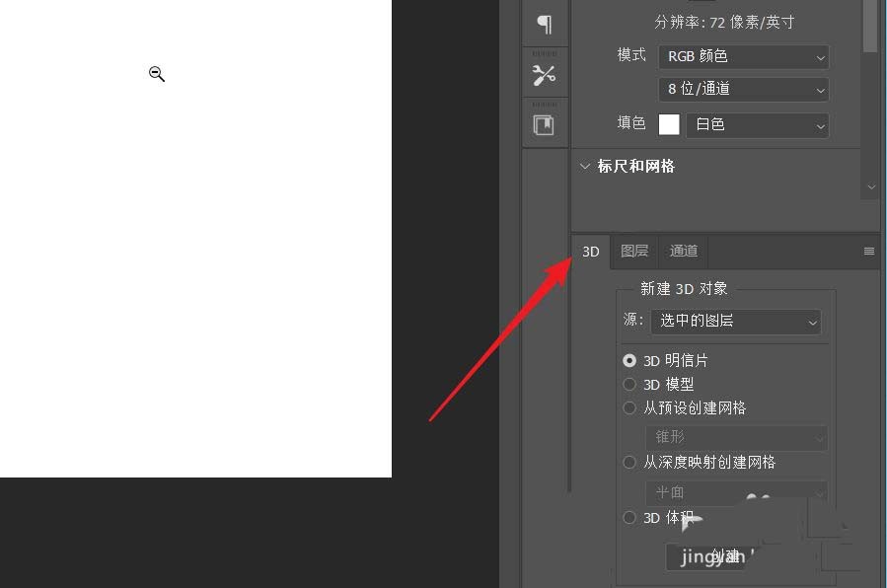The image size is (887, 588).
Task: Select 从预设创建网格 radio option
Action: click(x=629, y=408)
